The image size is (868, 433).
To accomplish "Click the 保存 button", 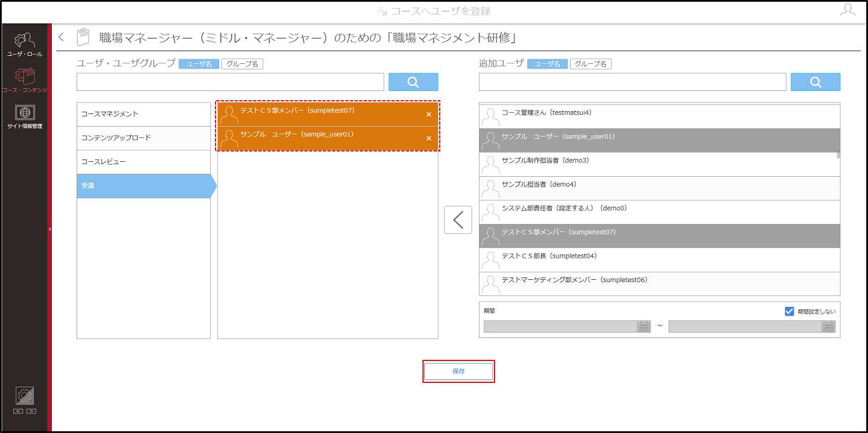I will pyautogui.click(x=458, y=371).
